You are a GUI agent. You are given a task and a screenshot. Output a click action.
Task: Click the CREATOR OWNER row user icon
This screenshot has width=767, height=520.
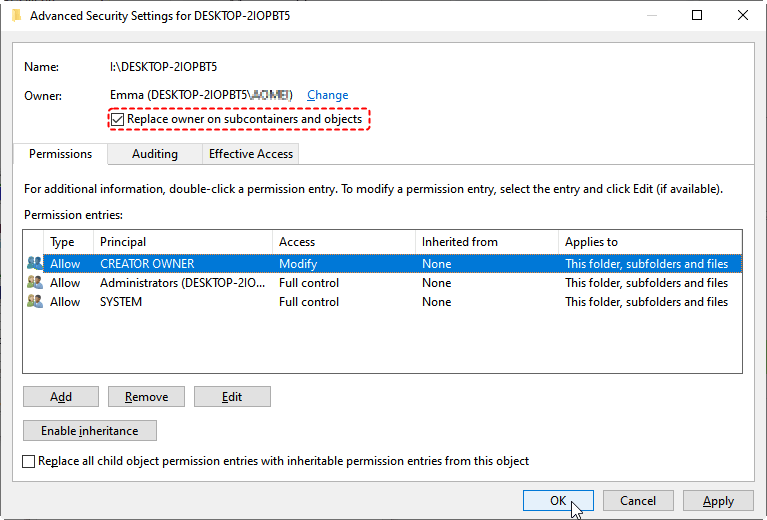click(x=35, y=264)
